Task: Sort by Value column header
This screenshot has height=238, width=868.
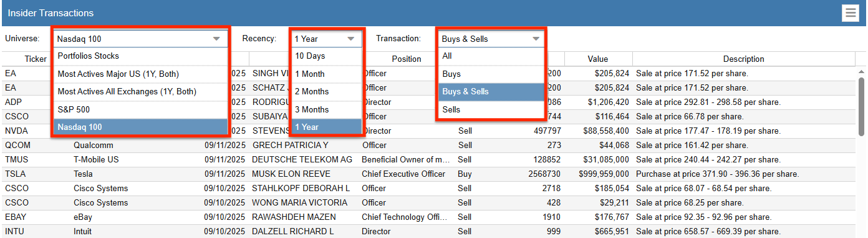Action: coord(597,59)
